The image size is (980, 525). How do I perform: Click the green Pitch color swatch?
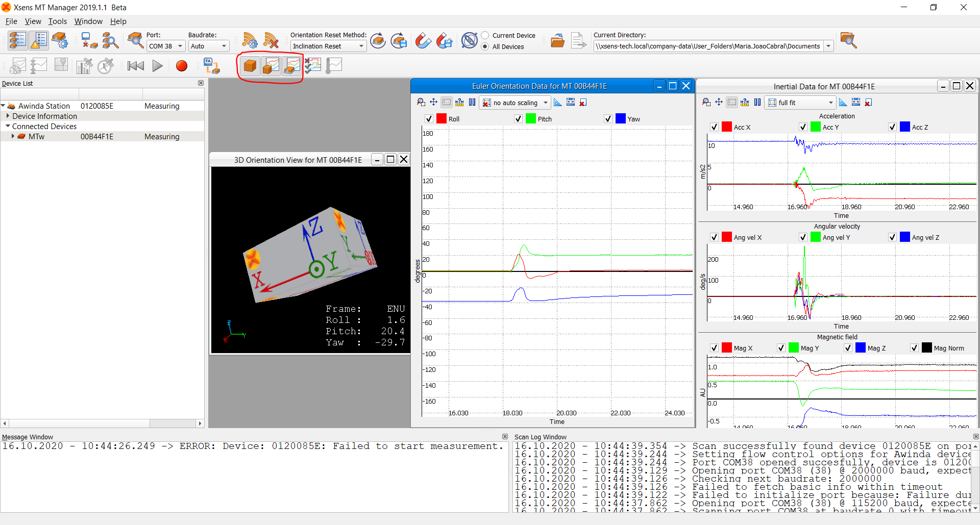pyautogui.click(x=531, y=119)
